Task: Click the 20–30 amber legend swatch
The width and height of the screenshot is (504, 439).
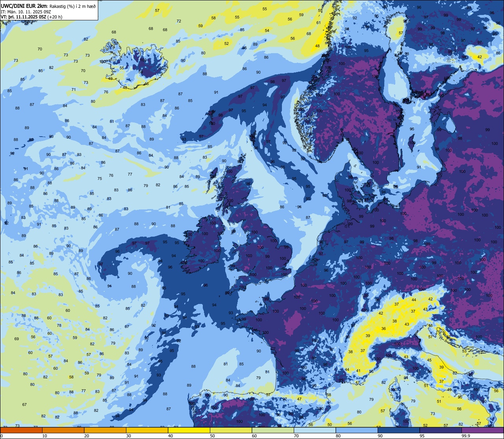Action: (105, 430)
